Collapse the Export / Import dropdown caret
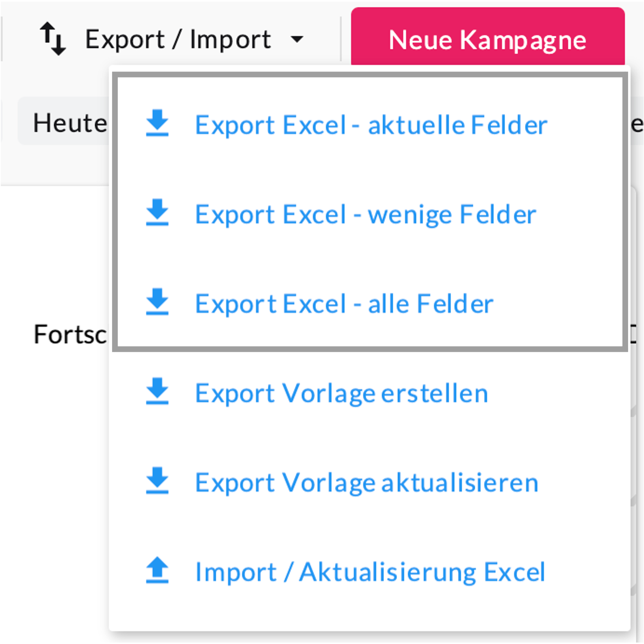The height and width of the screenshot is (644, 644). pos(297,39)
